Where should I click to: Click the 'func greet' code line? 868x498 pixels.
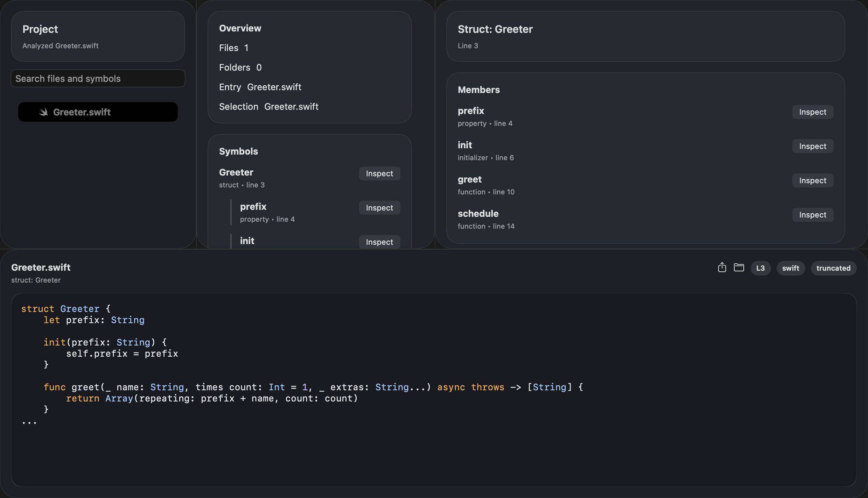click(313, 387)
